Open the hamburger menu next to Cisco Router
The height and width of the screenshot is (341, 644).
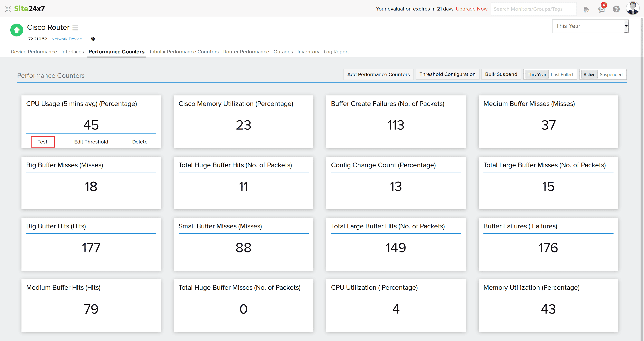click(75, 28)
